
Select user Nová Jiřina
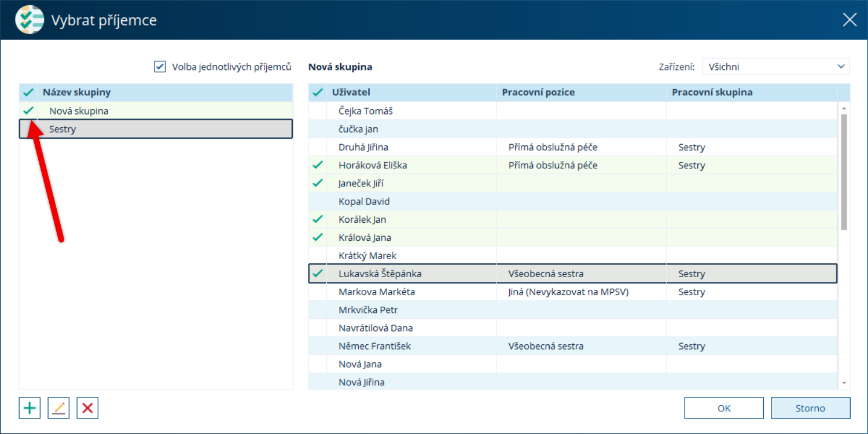click(573, 382)
